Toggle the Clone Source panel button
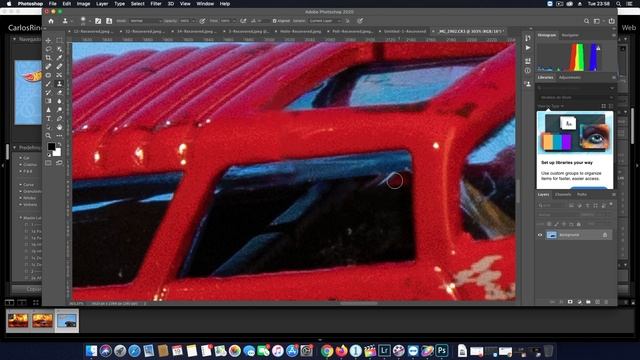The height and width of the screenshot is (360, 640). pyautogui.click(x=109, y=21)
